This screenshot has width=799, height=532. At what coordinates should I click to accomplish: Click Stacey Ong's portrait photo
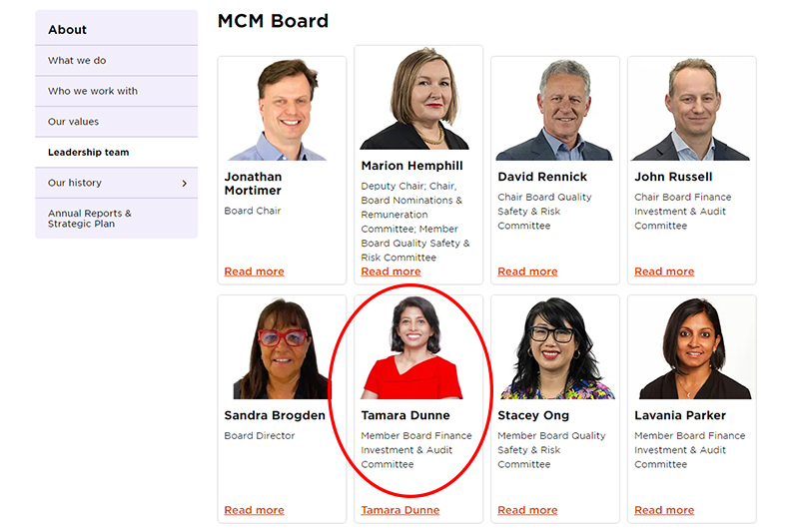pyautogui.click(x=555, y=348)
